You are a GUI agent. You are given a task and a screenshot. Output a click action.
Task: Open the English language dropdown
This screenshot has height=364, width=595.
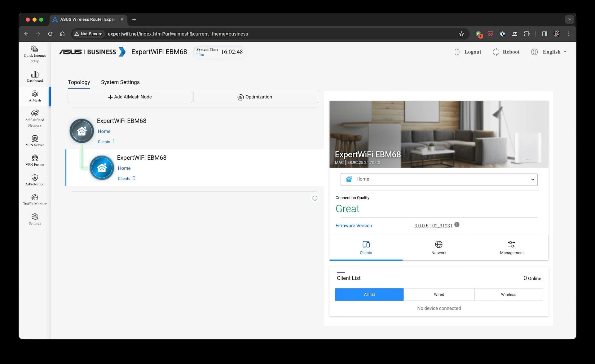[549, 52]
